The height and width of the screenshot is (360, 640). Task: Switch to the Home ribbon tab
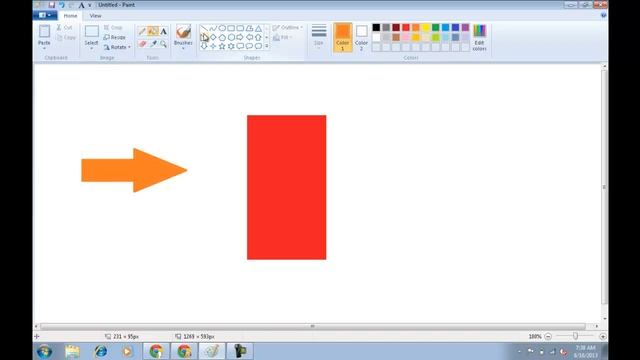70,16
